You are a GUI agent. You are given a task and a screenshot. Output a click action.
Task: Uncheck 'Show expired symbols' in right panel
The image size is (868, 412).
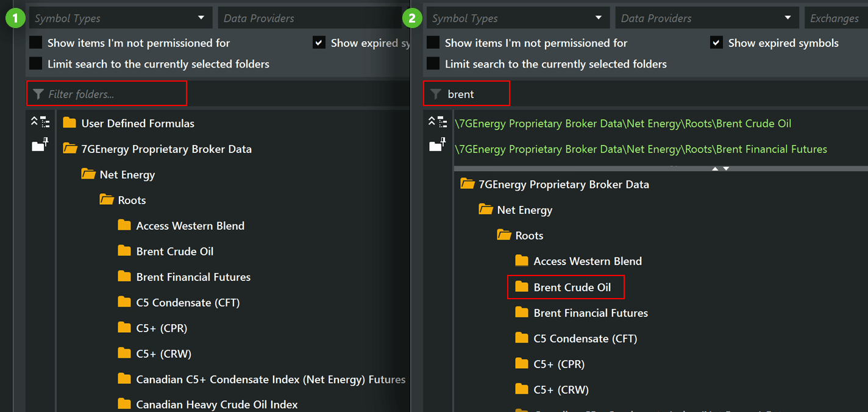716,43
